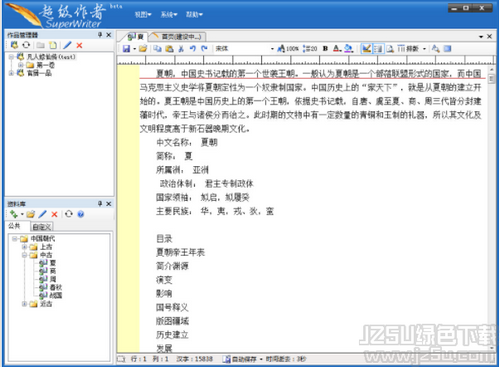
Task: Open the 自动保存 status bar dropdown
Action: [261, 359]
